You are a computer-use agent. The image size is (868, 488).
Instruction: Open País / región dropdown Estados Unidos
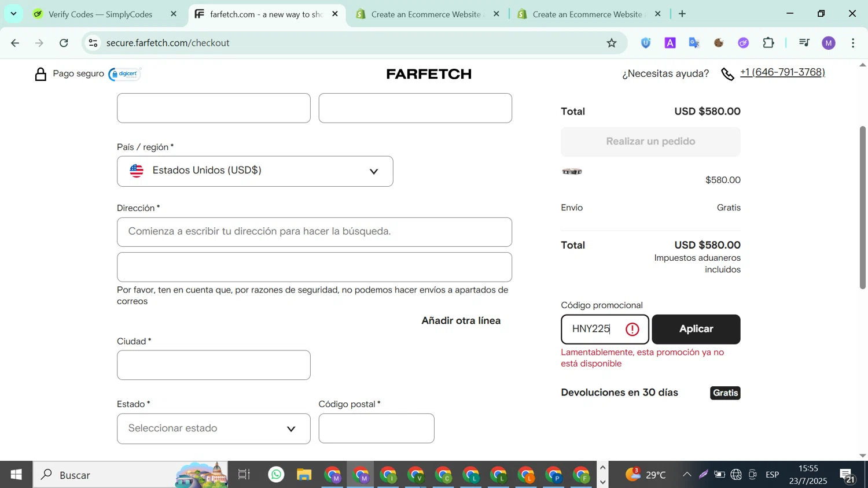pos(255,171)
